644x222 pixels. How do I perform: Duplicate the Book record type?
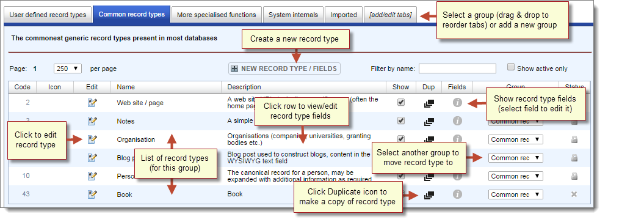click(429, 194)
